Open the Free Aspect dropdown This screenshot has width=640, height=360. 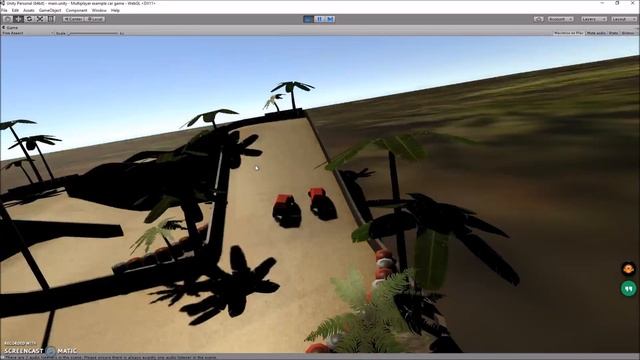[x=27, y=33]
